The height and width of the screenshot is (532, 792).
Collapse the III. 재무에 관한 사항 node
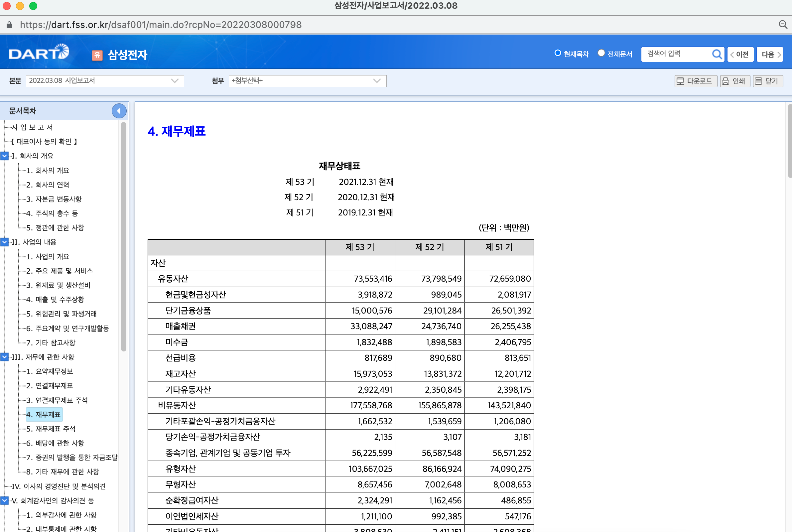5,356
